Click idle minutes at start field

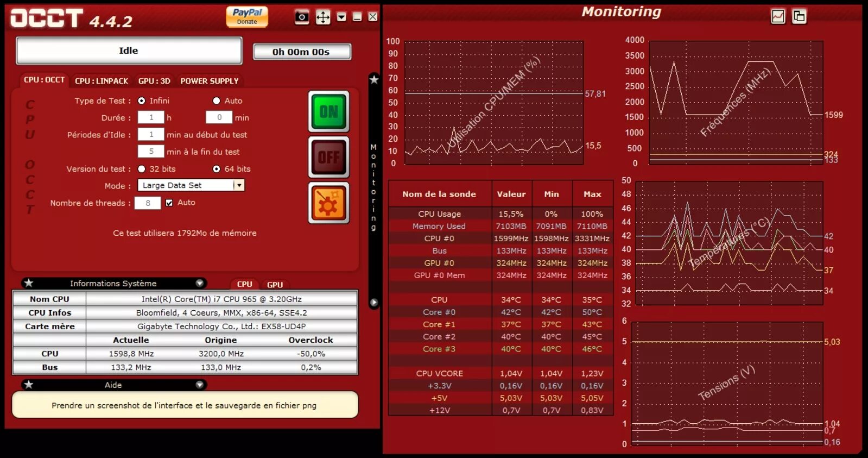pos(151,134)
